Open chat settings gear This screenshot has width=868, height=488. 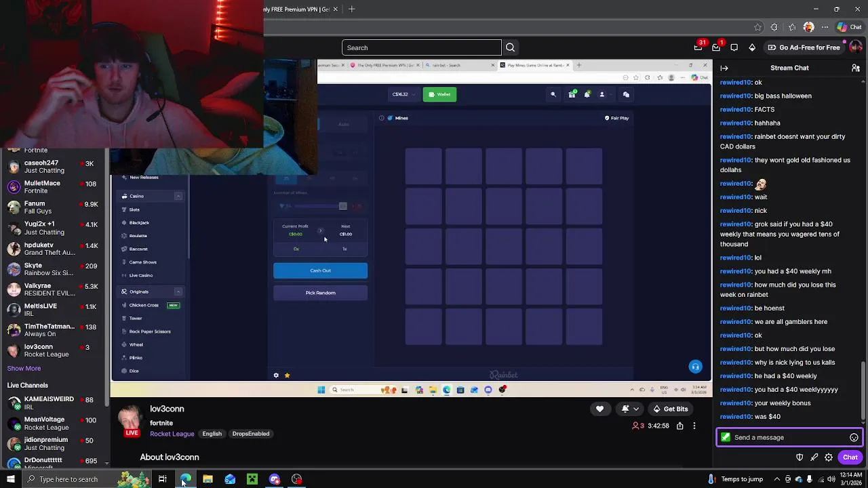[x=829, y=457]
